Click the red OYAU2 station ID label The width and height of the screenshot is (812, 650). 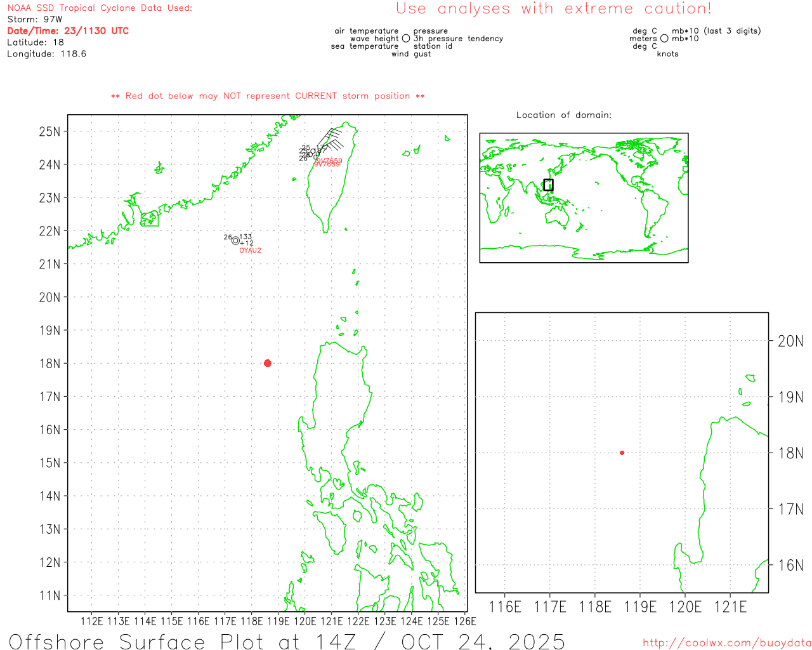[x=250, y=251]
